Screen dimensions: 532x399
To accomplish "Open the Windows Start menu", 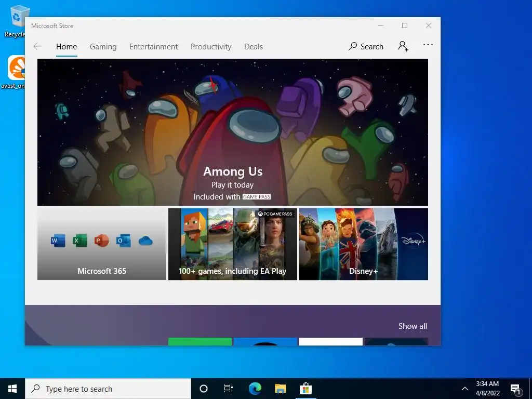I will click(x=12, y=389).
